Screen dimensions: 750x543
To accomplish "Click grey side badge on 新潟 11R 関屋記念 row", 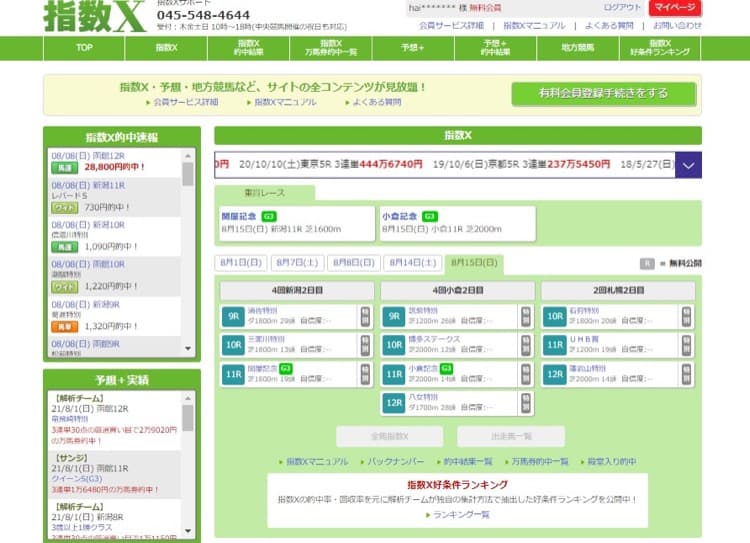I will pos(365,374).
